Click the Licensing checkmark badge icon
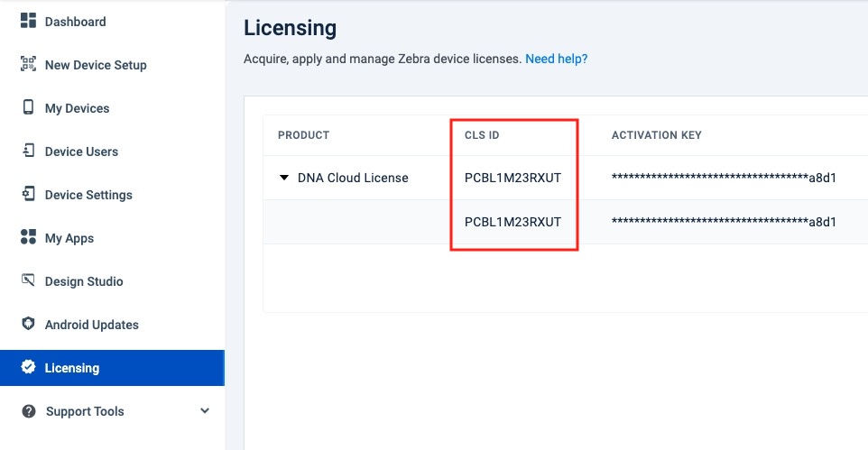This screenshot has height=450, width=868. [28, 367]
